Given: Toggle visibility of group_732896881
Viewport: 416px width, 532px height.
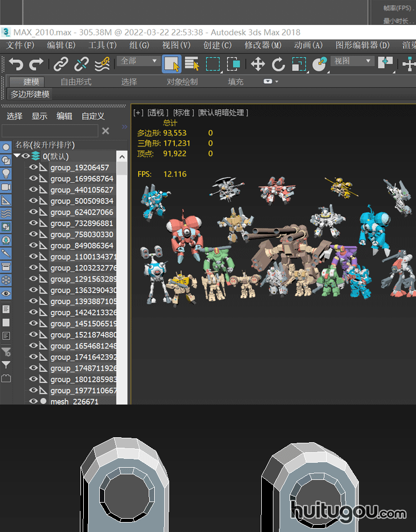Looking at the screenshot, I should [33, 223].
